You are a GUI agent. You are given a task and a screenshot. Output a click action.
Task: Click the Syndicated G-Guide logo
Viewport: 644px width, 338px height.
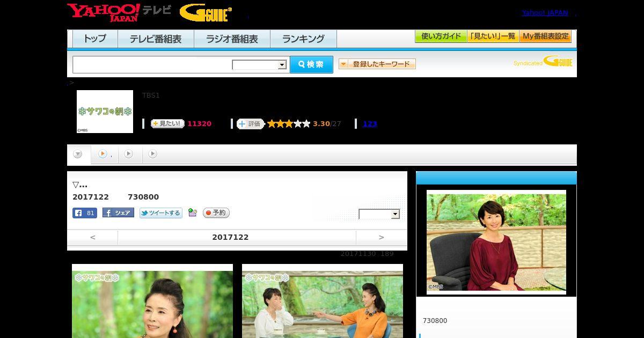click(543, 61)
